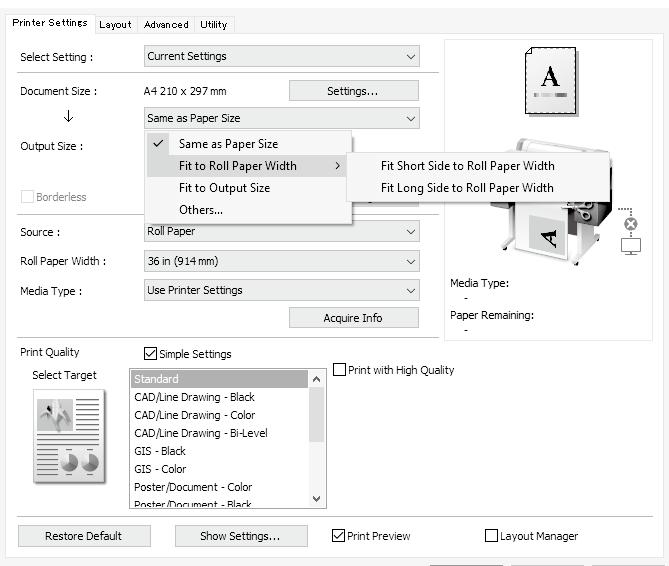
Task: Click the target list scroll down arrow
Action: pos(317,498)
